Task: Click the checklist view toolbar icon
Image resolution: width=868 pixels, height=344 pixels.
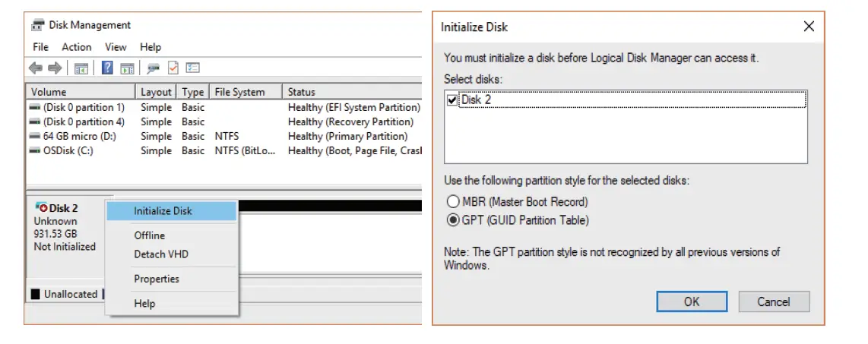Action: click(192, 68)
